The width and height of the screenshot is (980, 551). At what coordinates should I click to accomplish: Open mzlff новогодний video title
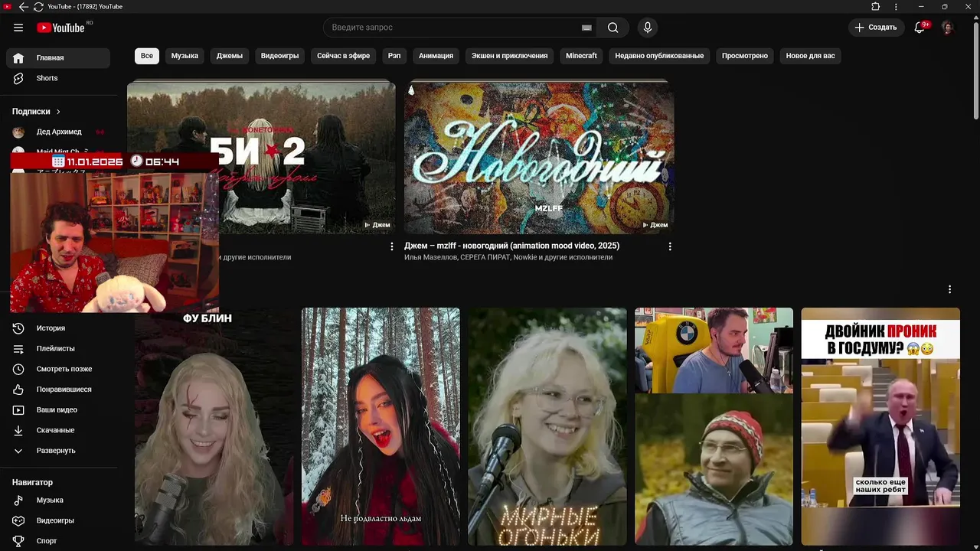point(511,246)
